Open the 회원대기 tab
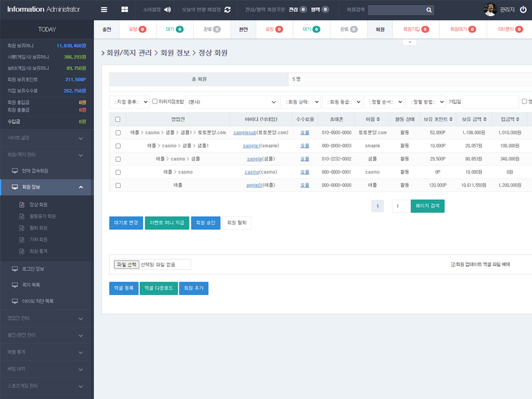This screenshot has height=399, width=532. pyautogui.click(x=463, y=29)
